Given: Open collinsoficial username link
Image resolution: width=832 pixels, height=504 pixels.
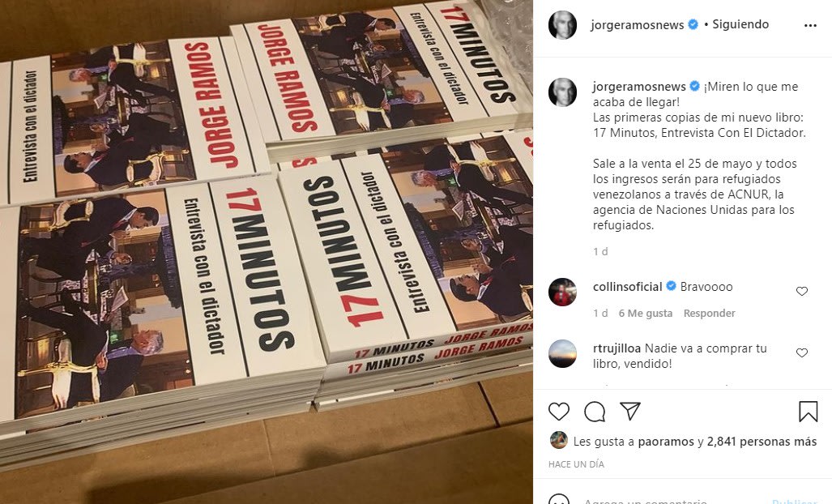Looking at the screenshot, I should [628, 287].
